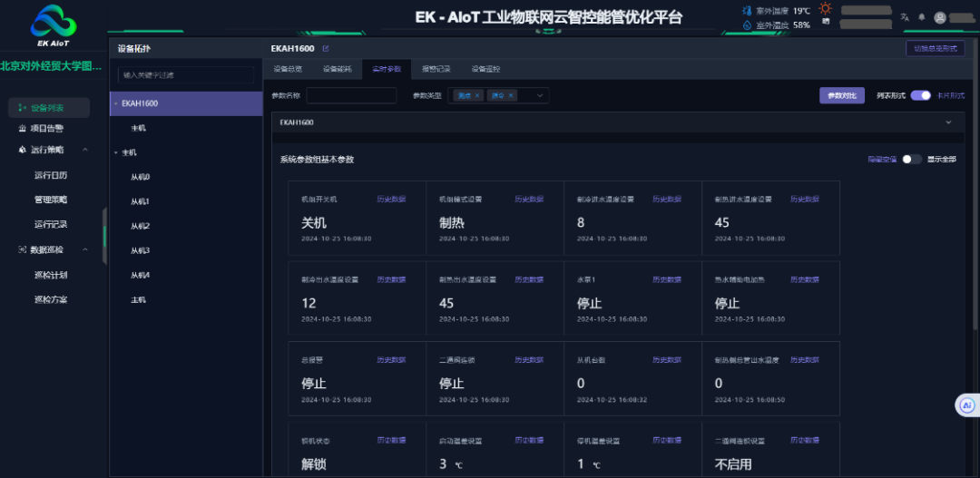980x478 pixels.
Task: Click the sunny weather icon
Action: 825,8
